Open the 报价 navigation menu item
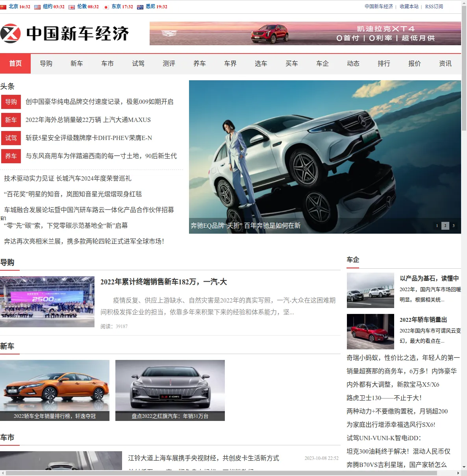 (415, 63)
